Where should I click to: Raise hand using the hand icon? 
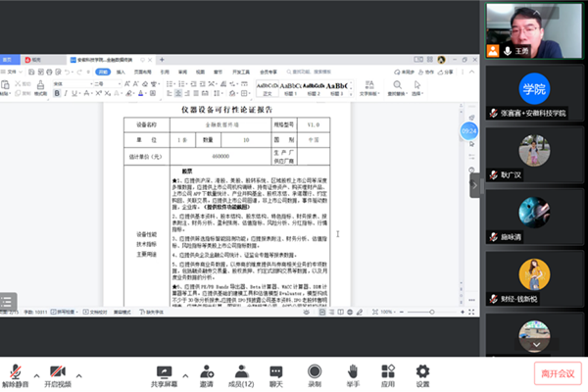[351, 372]
